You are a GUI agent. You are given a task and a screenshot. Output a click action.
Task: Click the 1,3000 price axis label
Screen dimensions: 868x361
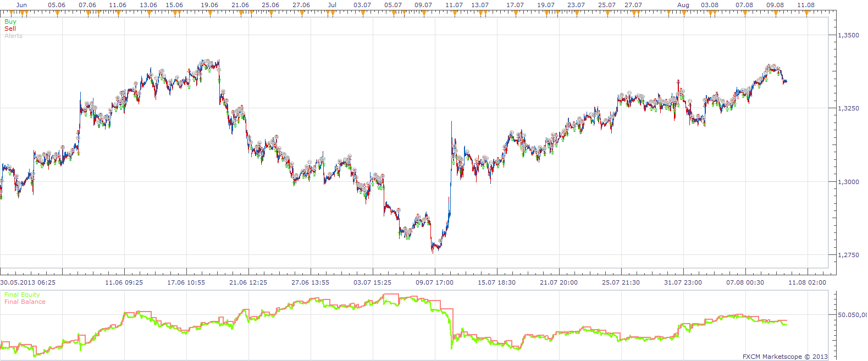click(x=848, y=182)
